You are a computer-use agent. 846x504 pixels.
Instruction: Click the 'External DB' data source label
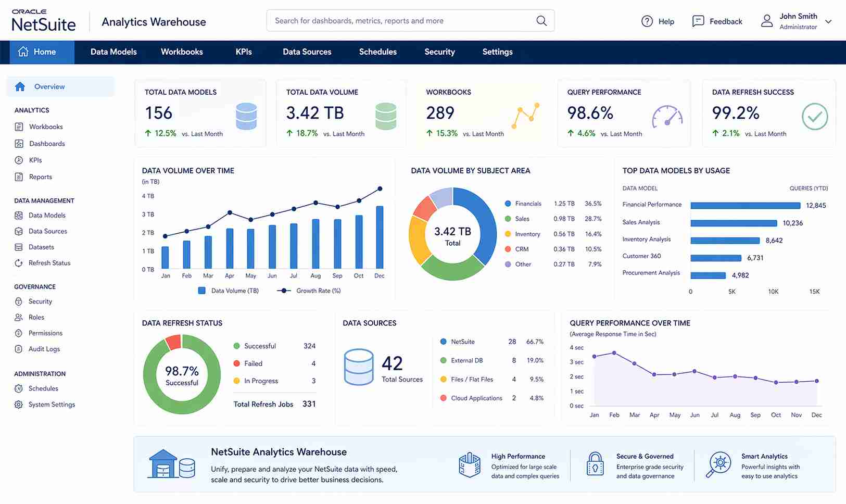467,360
